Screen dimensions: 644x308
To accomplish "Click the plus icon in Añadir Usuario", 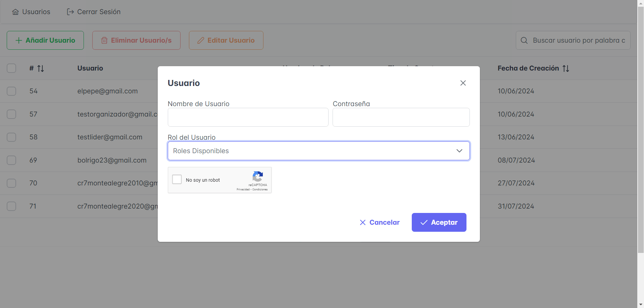I will (x=19, y=40).
